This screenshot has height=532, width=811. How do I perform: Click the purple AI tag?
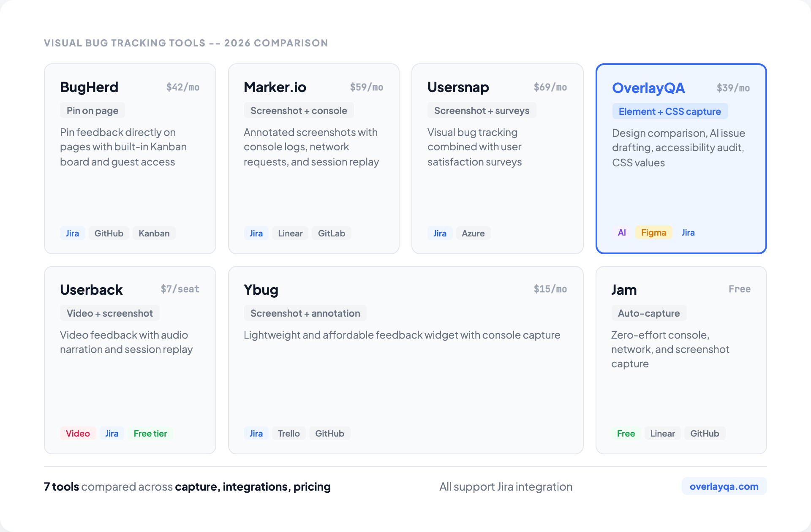(x=622, y=232)
